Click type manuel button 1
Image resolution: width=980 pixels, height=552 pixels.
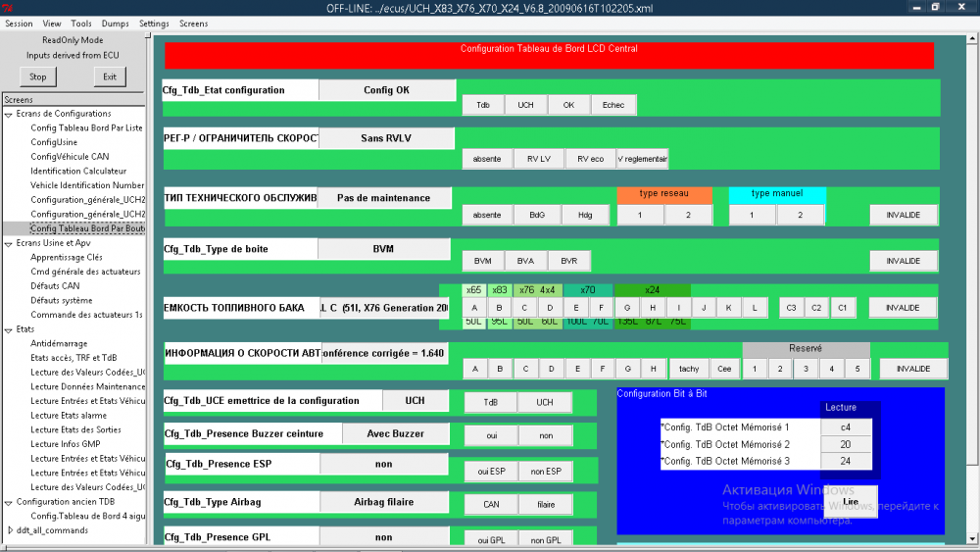752,215
